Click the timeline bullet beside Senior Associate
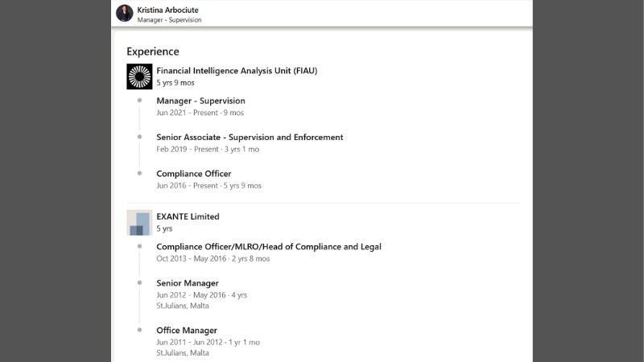Screen dimensions: 644x362 point(139,137)
